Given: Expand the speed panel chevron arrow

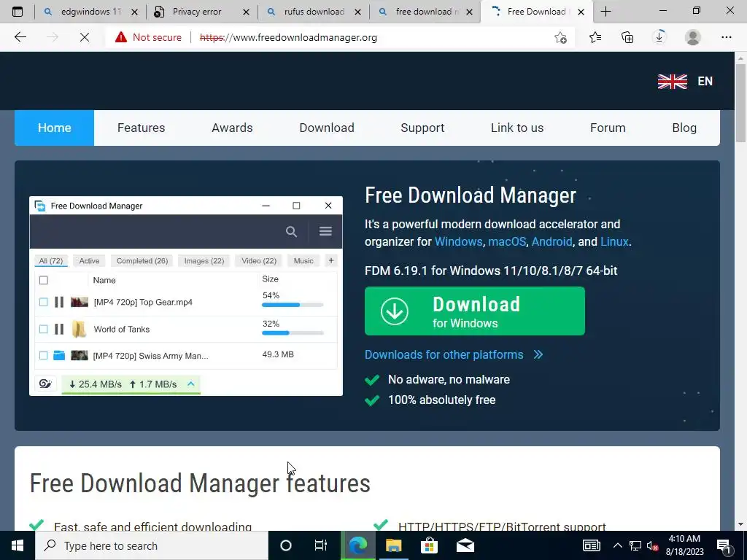Looking at the screenshot, I should coord(191,384).
